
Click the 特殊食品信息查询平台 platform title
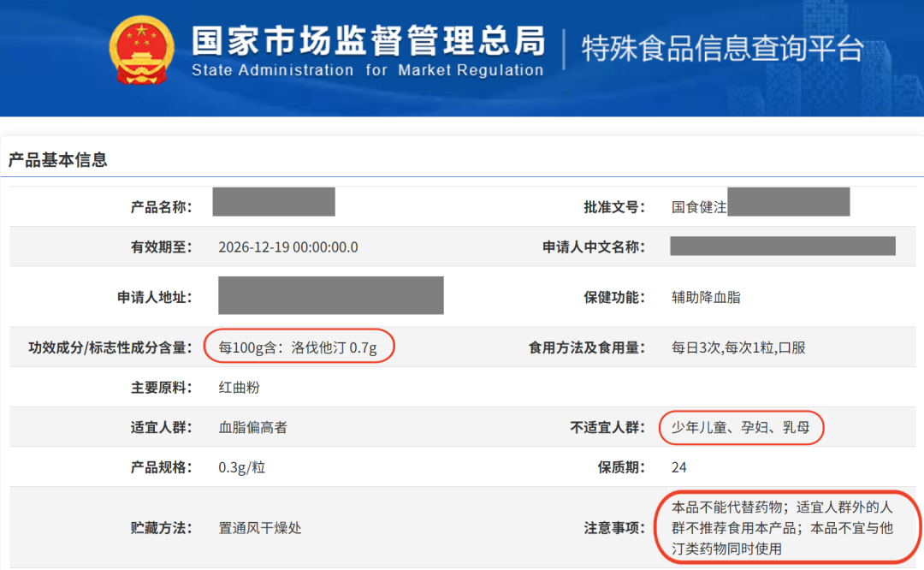click(722, 48)
